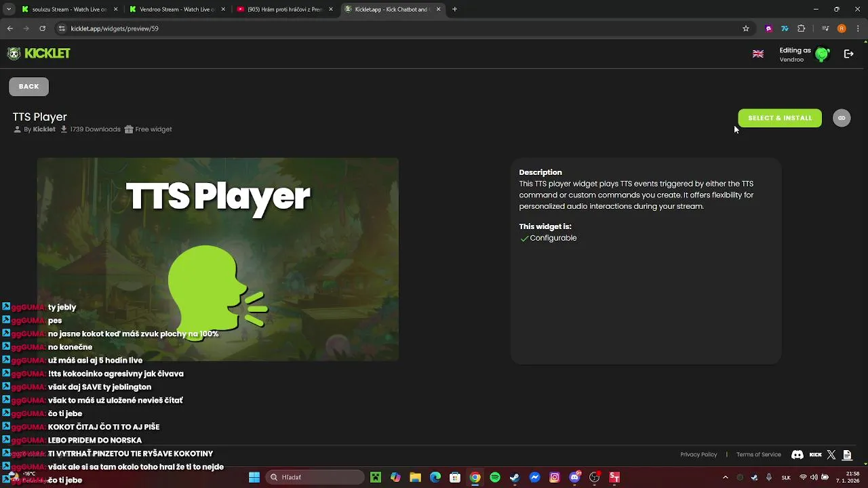Open Discord from the taskbar
868x488 pixels.
coord(575,477)
